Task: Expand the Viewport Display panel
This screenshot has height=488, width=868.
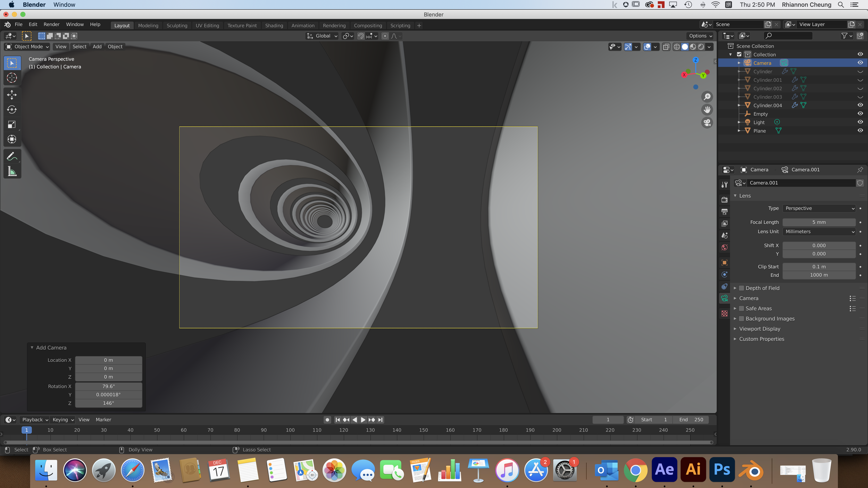Action: click(759, 329)
